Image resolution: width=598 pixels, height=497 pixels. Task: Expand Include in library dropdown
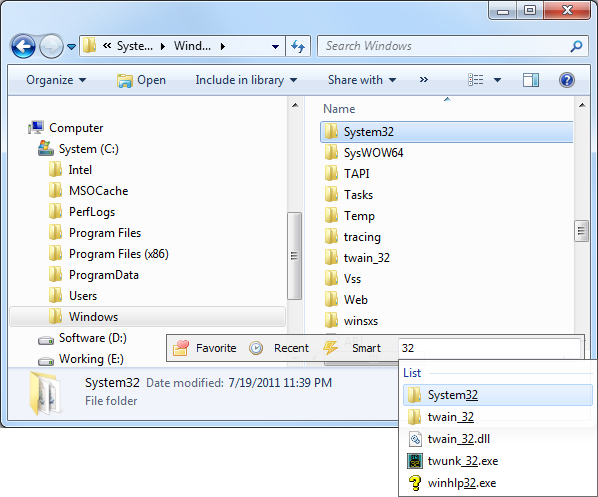pos(246,80)
